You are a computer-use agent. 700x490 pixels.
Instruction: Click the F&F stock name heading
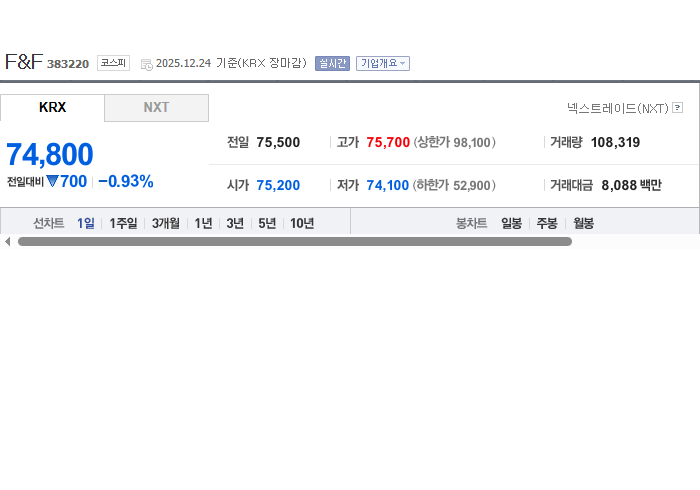[24, 62]
